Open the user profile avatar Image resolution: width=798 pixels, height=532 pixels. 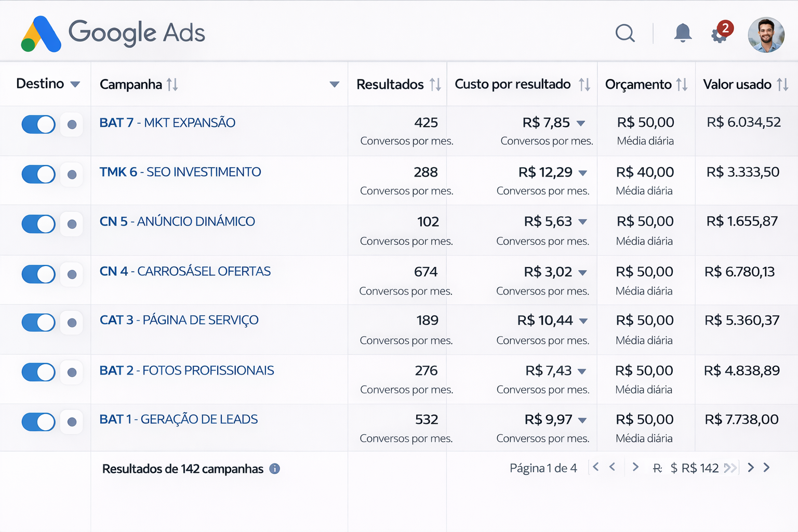[x=766, y=34]
